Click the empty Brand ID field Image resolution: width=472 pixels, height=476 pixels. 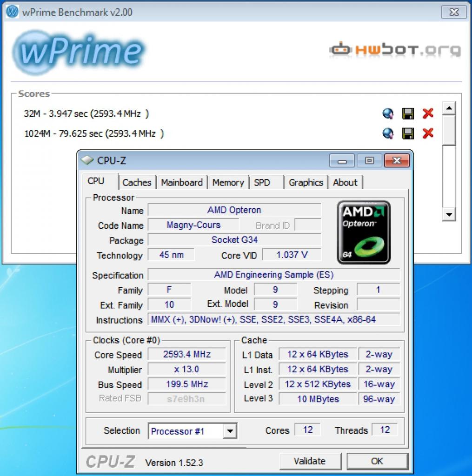308,225
